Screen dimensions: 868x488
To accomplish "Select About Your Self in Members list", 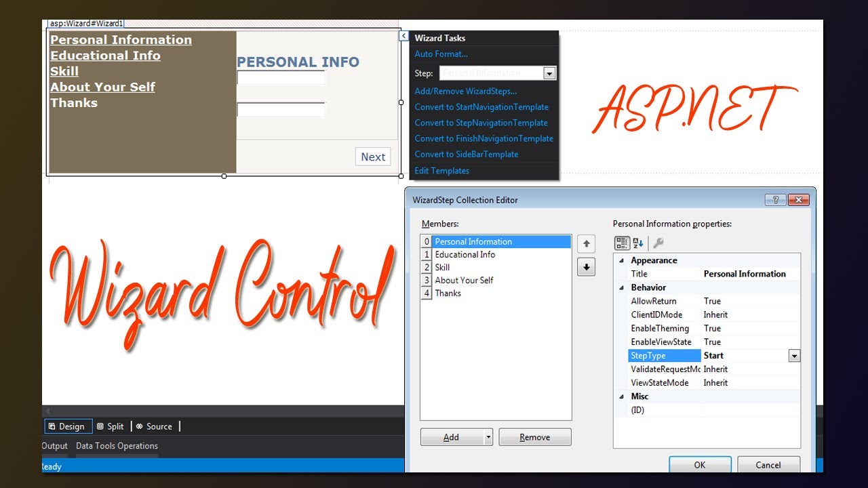I will pyautogui.click(x=496, y=280).
